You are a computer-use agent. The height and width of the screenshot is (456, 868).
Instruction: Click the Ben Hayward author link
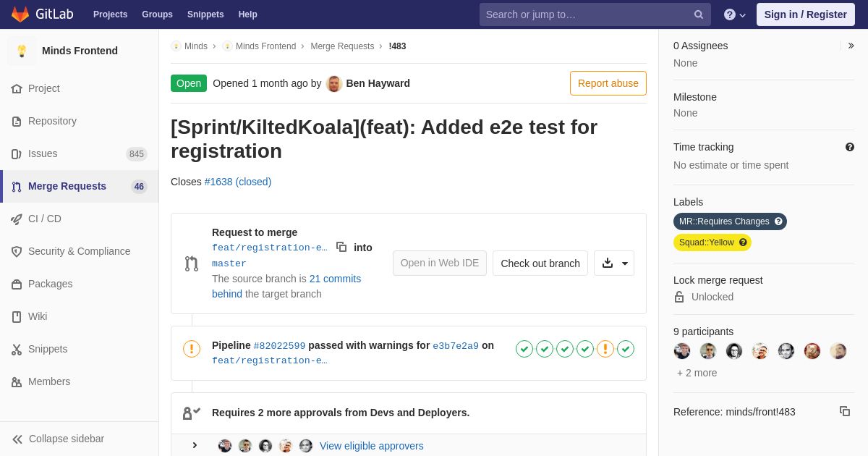pyautogui.click(x=378, y=83)
